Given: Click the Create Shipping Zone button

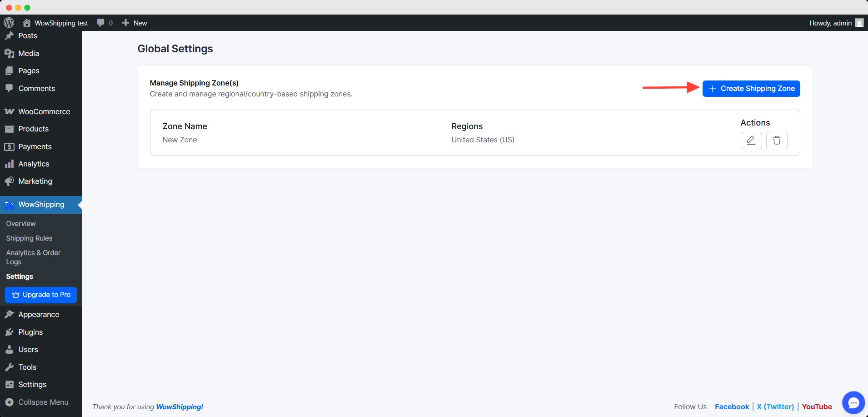Looking at the screenshot, I should coord(751,89).
